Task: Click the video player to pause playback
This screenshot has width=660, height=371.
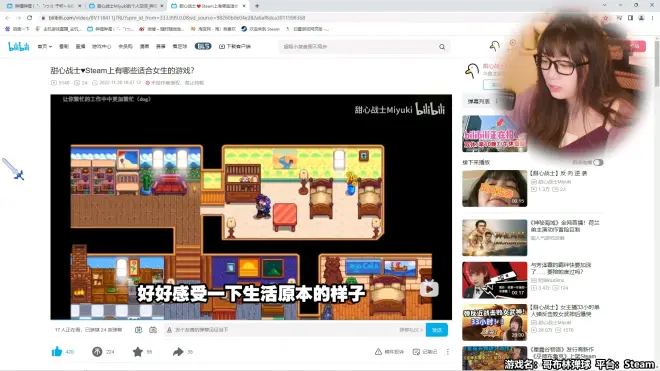Action: pos(251,206)
